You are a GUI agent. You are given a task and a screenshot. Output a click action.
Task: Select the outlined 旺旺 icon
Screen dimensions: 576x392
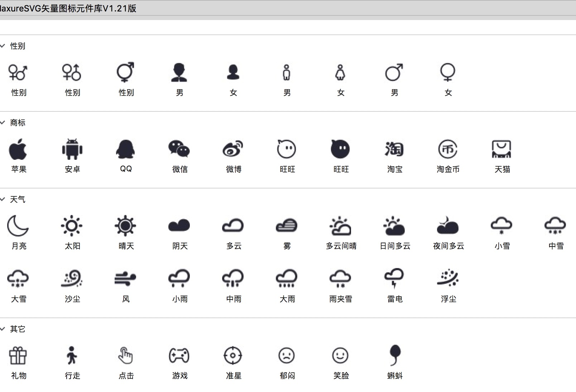pyautogui.click(x=287, y=149)
